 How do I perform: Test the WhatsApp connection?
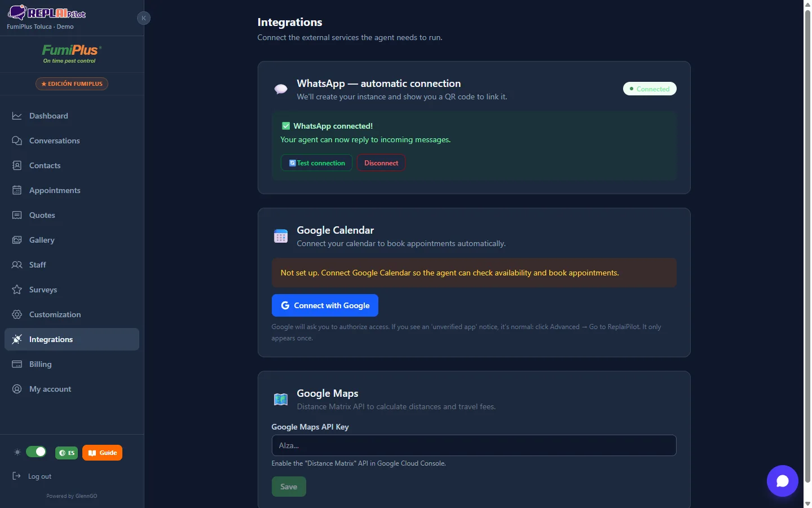[316, 163]
